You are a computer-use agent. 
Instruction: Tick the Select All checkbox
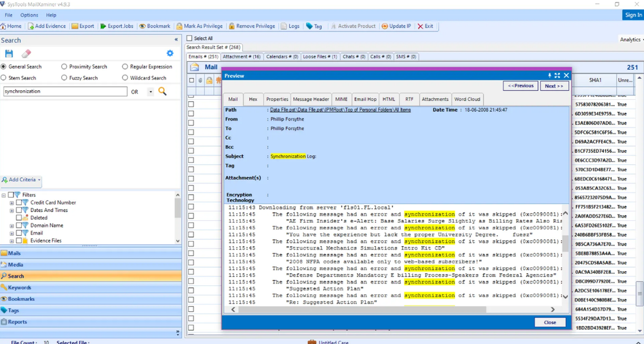click(x=189, y=38)
